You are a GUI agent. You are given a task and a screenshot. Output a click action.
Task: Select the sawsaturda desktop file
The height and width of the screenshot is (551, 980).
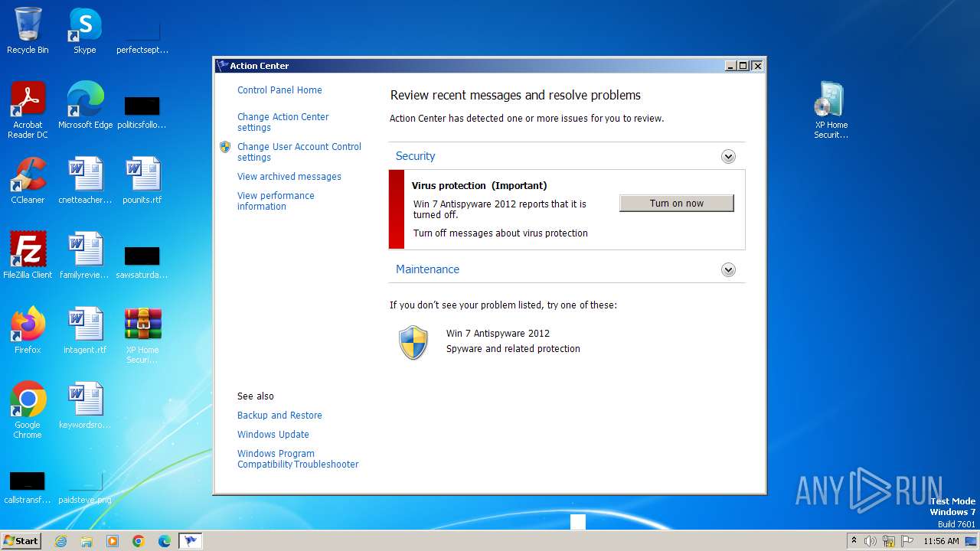click(x=142, y=261)
